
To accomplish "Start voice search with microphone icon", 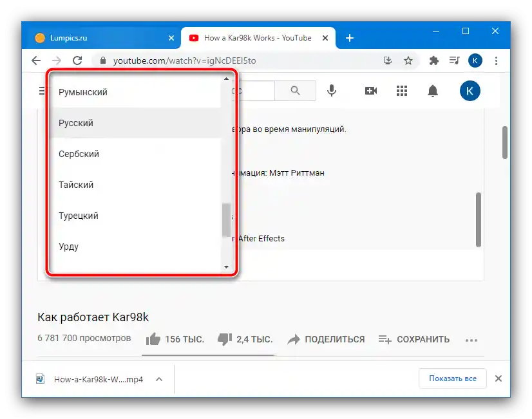I will (x=332, y=91).
